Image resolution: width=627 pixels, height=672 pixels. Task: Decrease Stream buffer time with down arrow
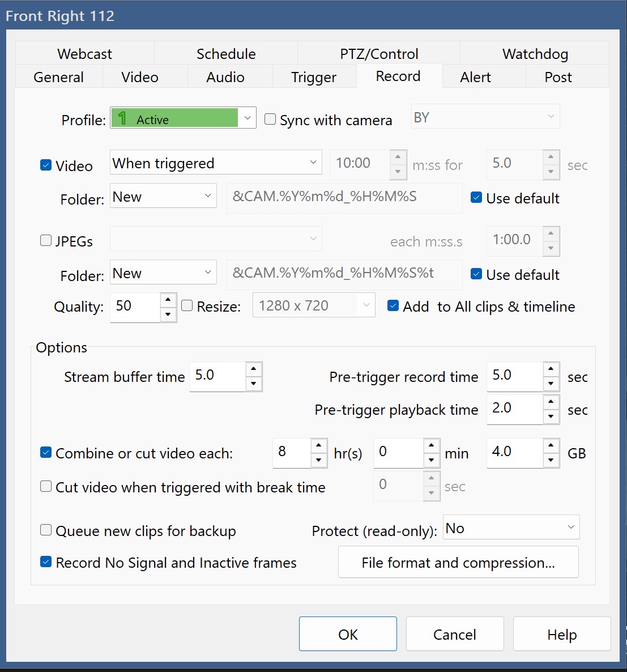coord(254,384)
